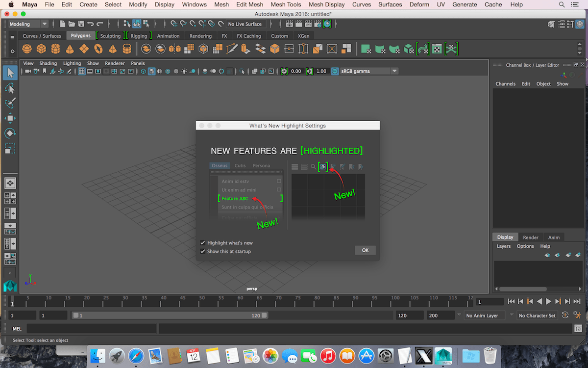The image size is (588, 368).
Task: Click the time range slider bar
Action: click(x=170, y=315)
